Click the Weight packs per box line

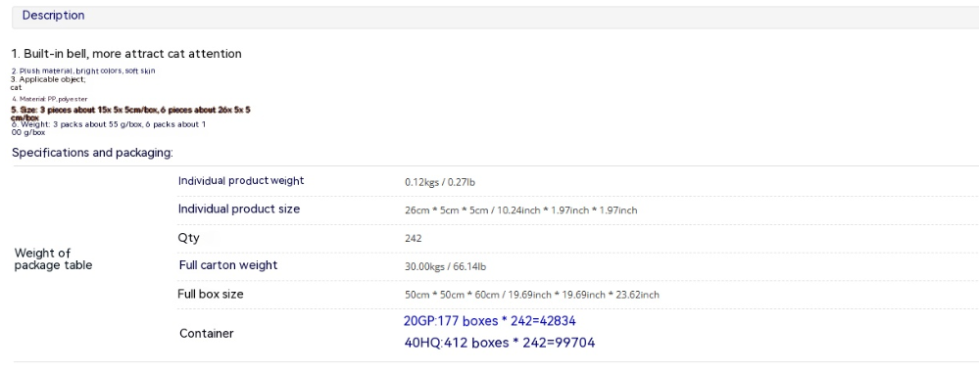(109, 128)
